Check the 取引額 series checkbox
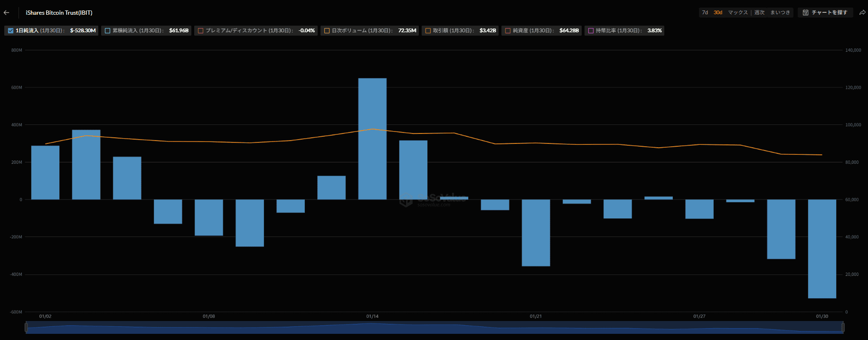The image size is (868, 340). coord(428,31)
